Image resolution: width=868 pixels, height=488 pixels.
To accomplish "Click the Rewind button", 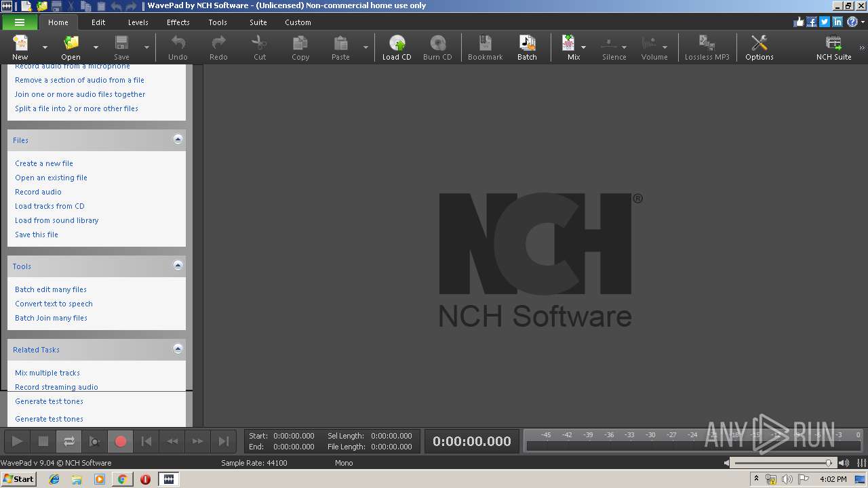I will (x=172, y=441).
